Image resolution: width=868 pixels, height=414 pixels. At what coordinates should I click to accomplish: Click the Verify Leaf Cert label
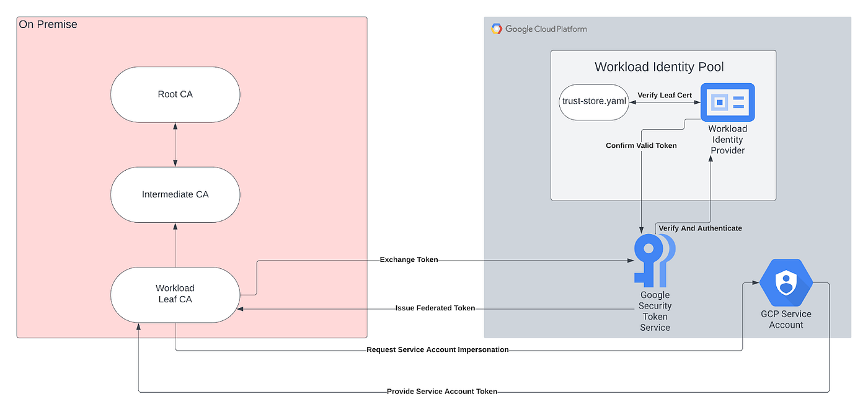[x=665, y=95]
